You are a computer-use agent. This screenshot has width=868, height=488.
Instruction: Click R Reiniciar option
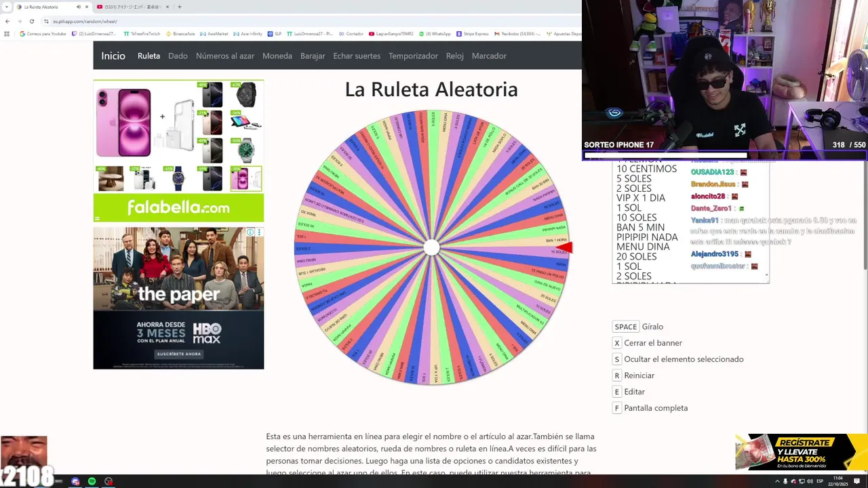[633, 375]
